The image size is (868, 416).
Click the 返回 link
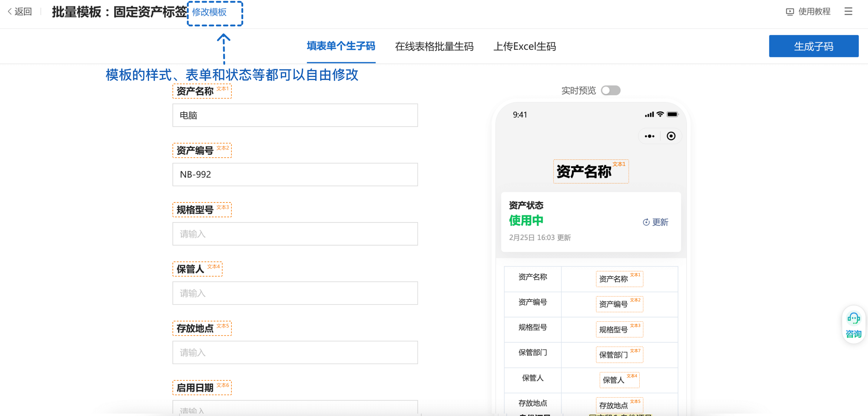click(x=23, y=12)
